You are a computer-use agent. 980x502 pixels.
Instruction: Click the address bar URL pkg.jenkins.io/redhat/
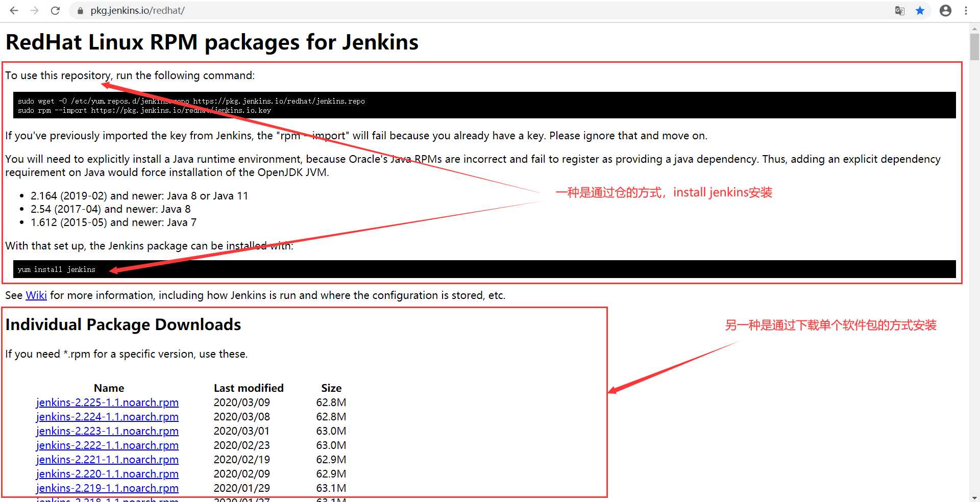[138, 10]
